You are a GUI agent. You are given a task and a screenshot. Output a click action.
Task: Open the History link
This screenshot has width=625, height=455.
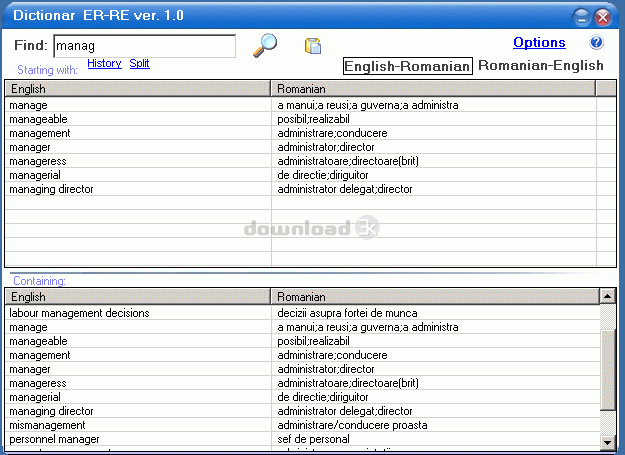click(x=104, y=63)
